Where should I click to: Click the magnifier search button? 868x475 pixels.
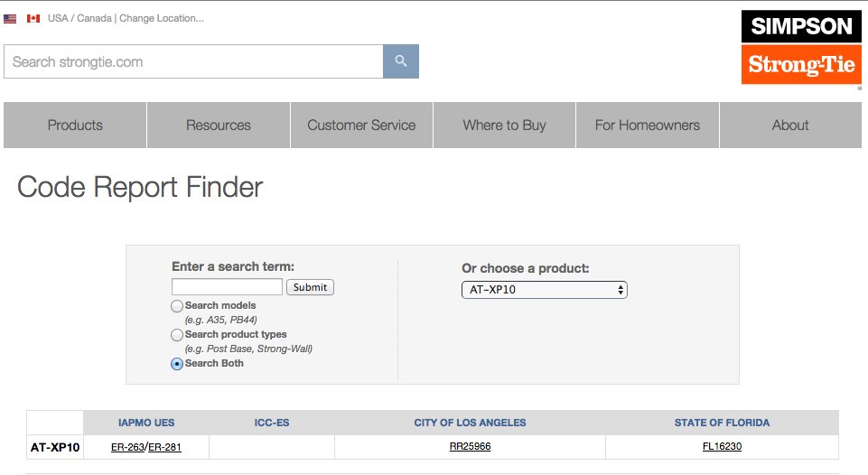[401, 61]
